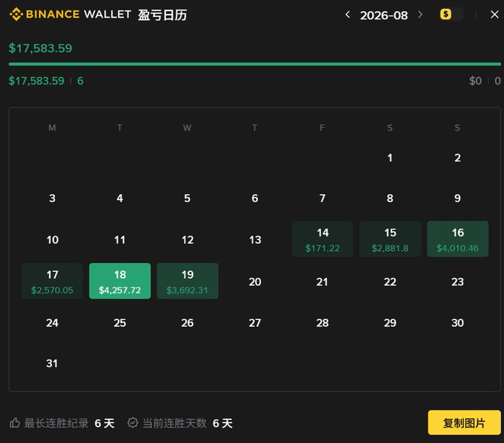The width and height of the screenshot is (504, 443).
Task: Select day 14 with $171.22 profit
Action: click(322, 239)
